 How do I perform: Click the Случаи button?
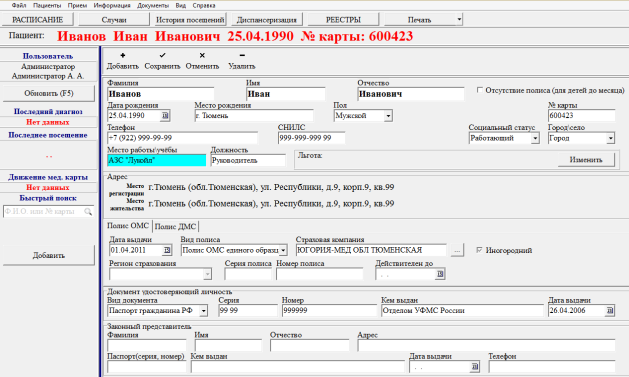click(114, 19)
